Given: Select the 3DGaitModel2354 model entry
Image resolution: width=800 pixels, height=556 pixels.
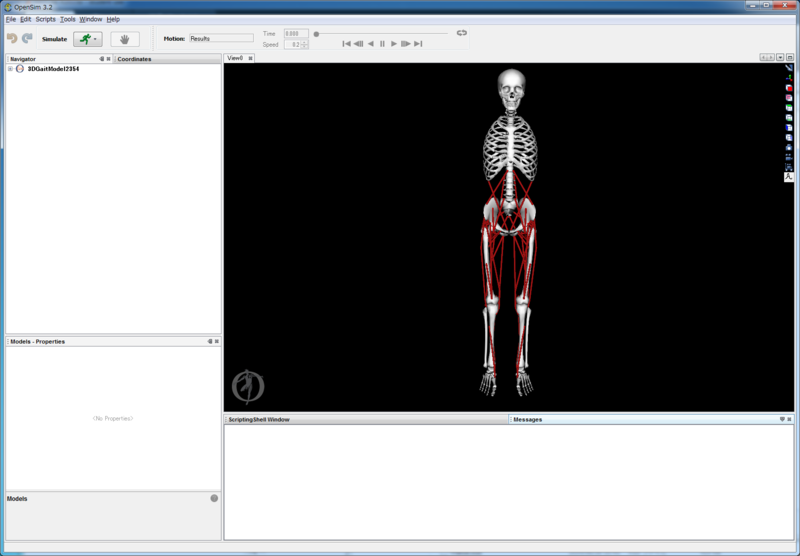Looking at the screenshot, I should click(x=53, y=69).
